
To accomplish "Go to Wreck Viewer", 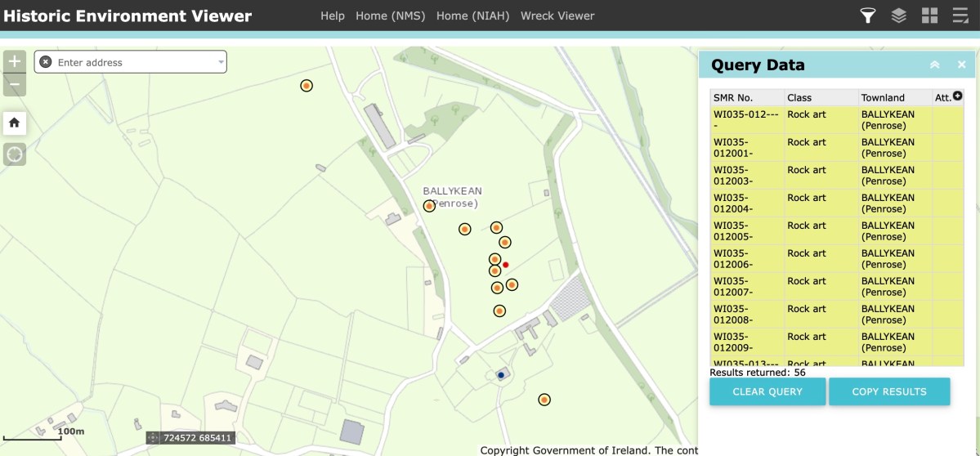I will 557,16.
